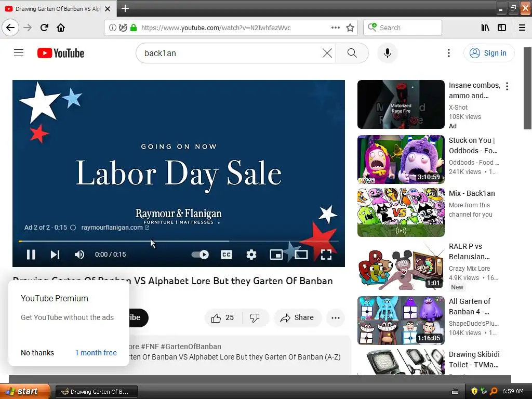This screenshot has width=532, height=399.
Task: Click inside the YouTube search field
Action: (x=231, y=53)
